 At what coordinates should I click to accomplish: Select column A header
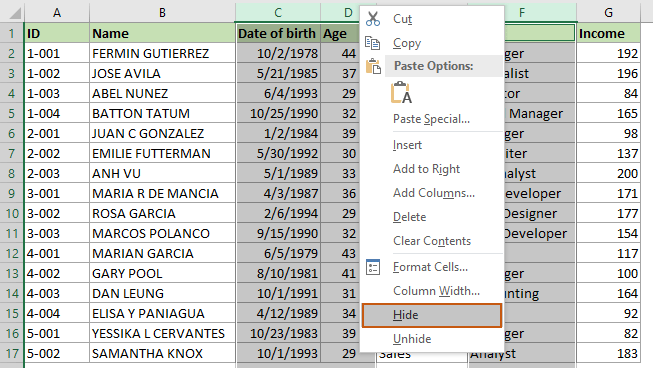point(57,13)
